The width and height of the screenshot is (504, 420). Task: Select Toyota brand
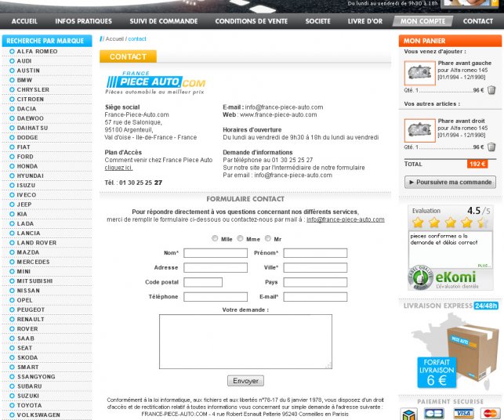click(29, 406)
